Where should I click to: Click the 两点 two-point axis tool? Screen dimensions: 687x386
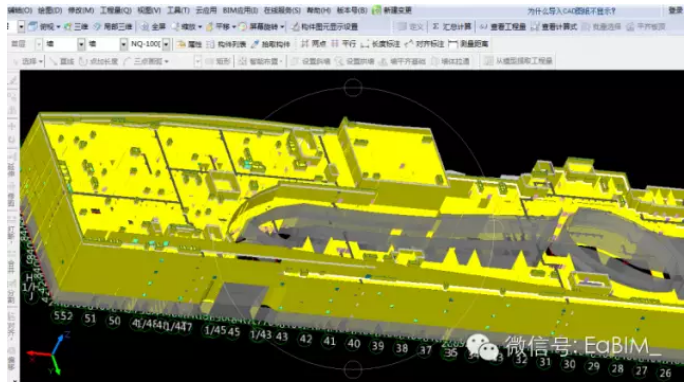[x=313, y=44]
